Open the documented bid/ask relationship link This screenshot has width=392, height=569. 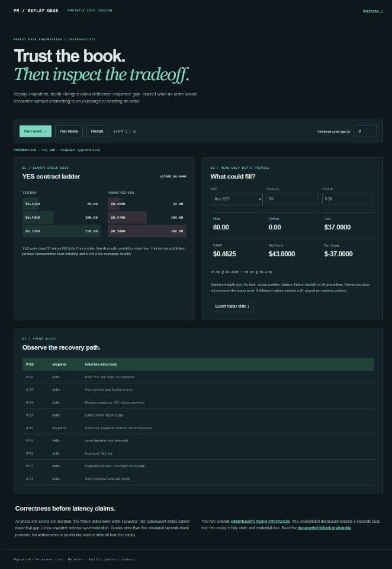[x=324, y=528]
